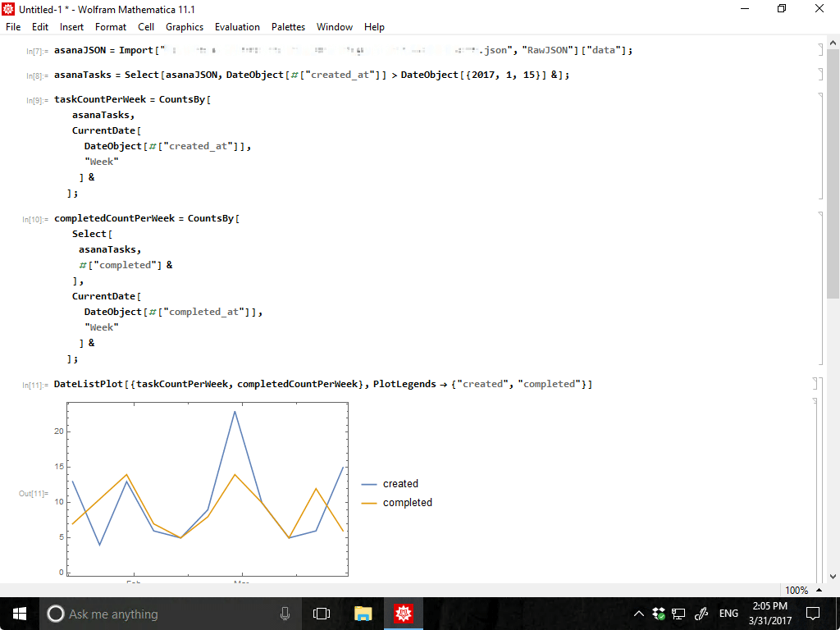Show hidden system tray icons

639,614
